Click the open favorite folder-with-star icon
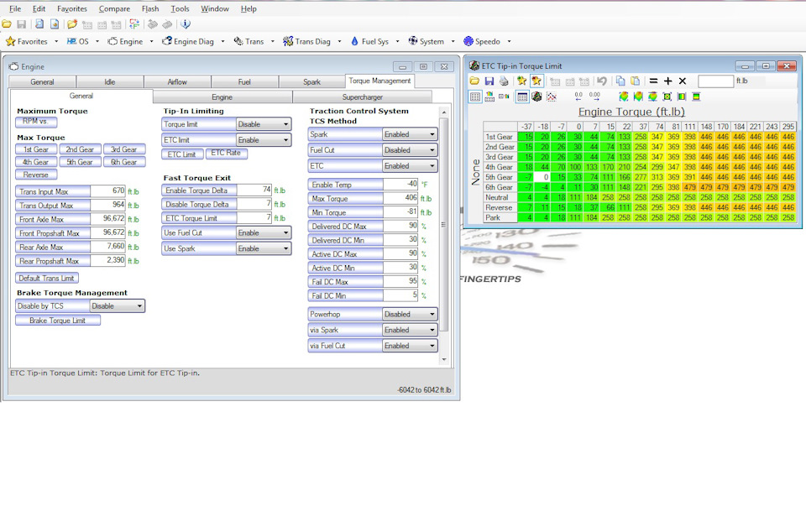This screenshot has height=532, width=806. point(72,24)
